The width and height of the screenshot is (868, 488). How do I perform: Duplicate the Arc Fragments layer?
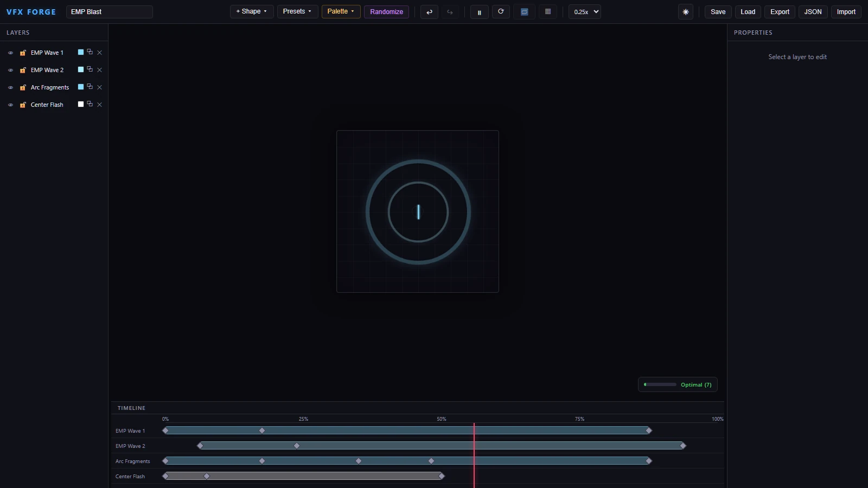coord(90,87)
